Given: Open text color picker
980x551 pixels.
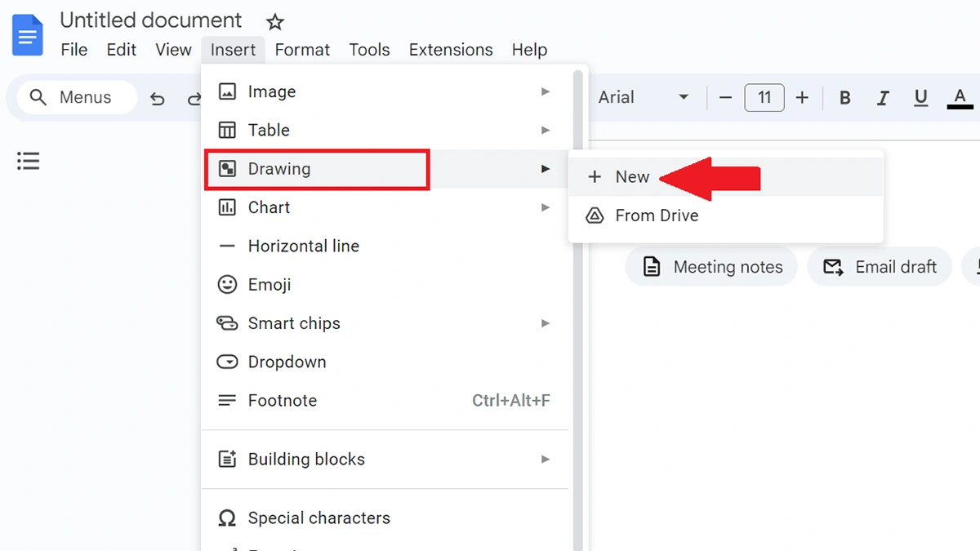Looking at the screenshot, I should click(960, 98).
